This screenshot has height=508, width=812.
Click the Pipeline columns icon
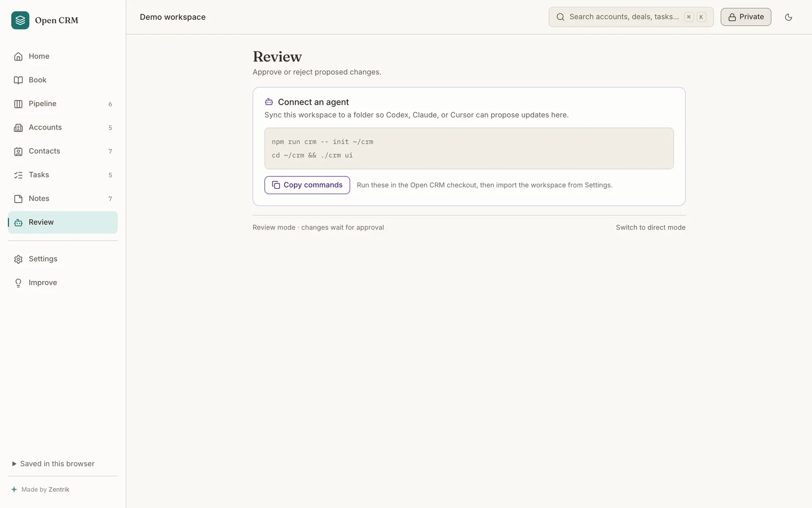coord(18,104)
